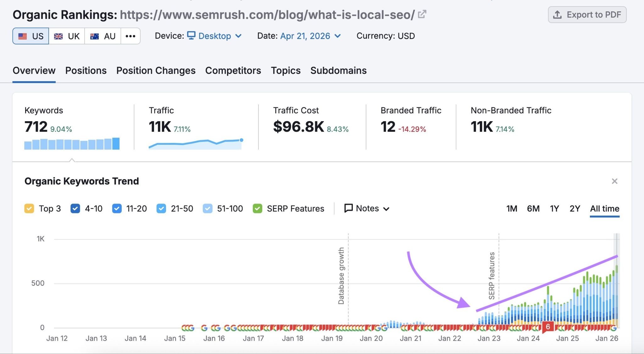Screen dimensions: 644x354
Task: Open the Subdomains tab
Action: 338,70
